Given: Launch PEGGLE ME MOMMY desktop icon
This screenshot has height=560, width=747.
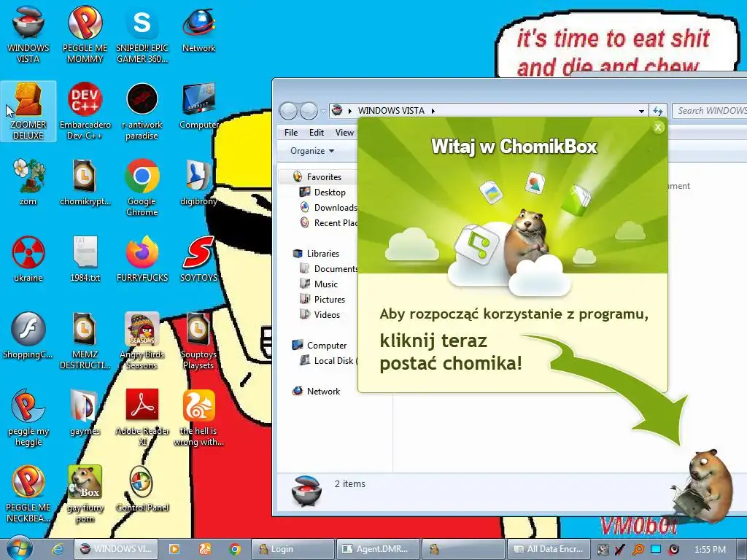Looking at the screenshot, I should point(85,34).
